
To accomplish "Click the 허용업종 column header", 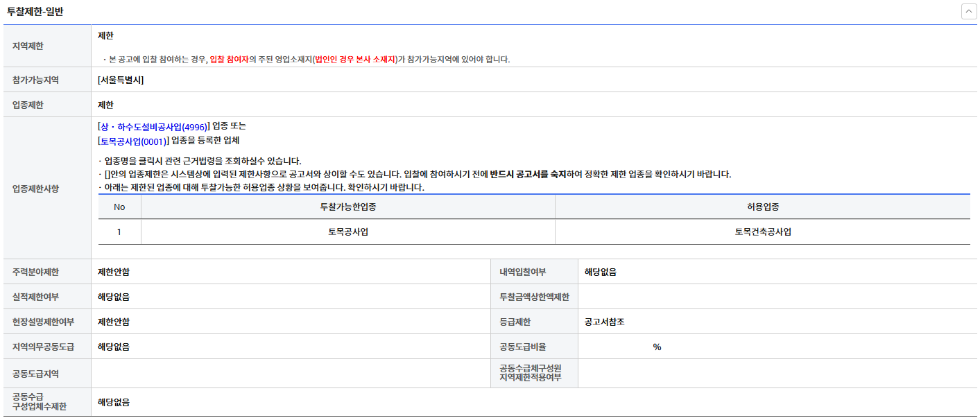I will (763, 207).
